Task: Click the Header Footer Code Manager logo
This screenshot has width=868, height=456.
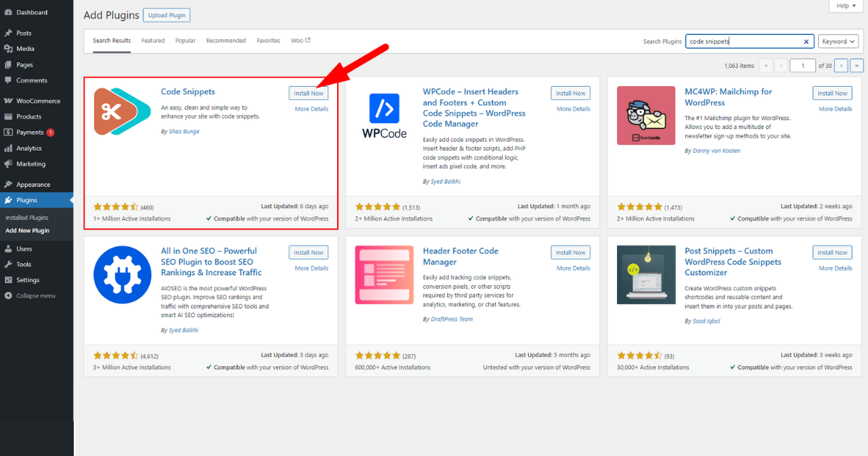Action: 384,275
